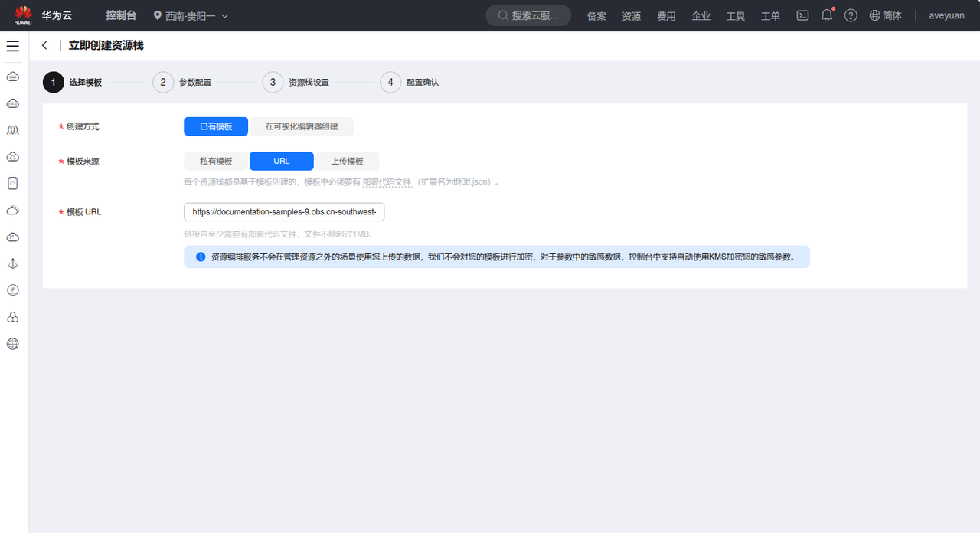Click the first cloud icon in sidebar
The image size is (980, 533).
[12, 77]
